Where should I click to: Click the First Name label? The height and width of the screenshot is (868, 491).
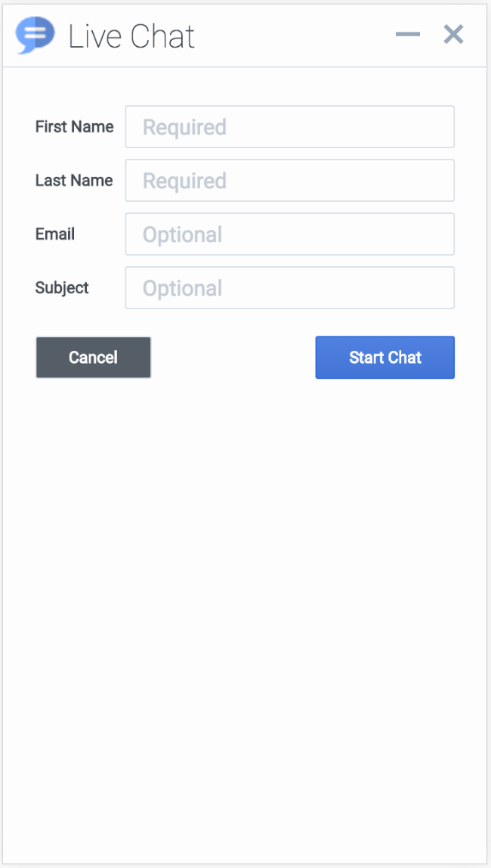click(74, 127)
